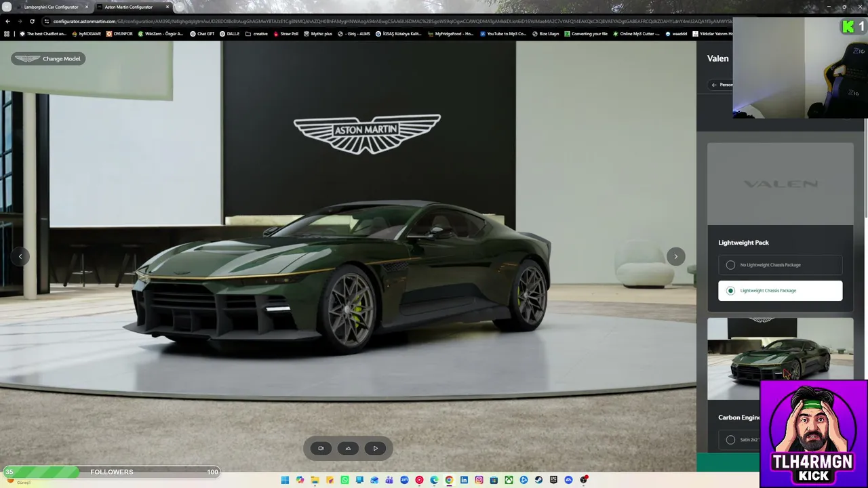Click the Change Model button
This screenshot has width=868, height=488.
tap(47, 59)
